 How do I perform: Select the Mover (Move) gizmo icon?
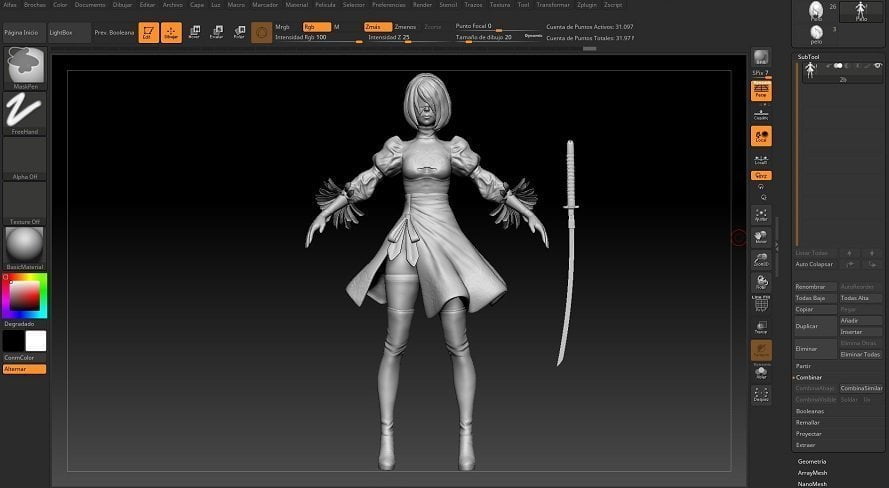(x=194, y=32)
